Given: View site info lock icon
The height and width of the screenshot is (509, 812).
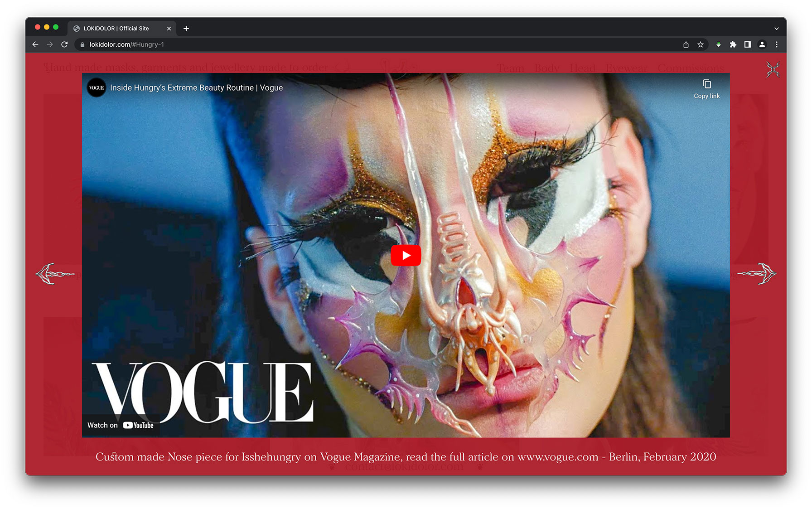Looking at the screenshot, I should coord(82,44).
